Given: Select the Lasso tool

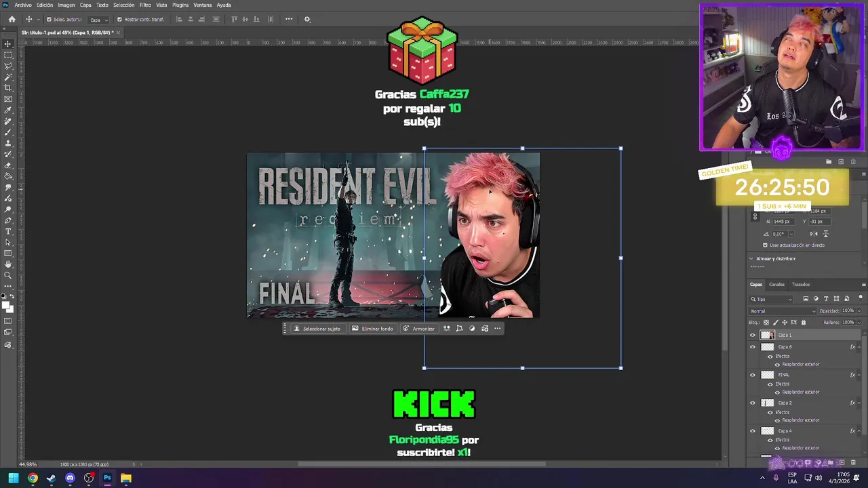Looking at the screenshot, I should pyautogui.click(x=8, y=66).
